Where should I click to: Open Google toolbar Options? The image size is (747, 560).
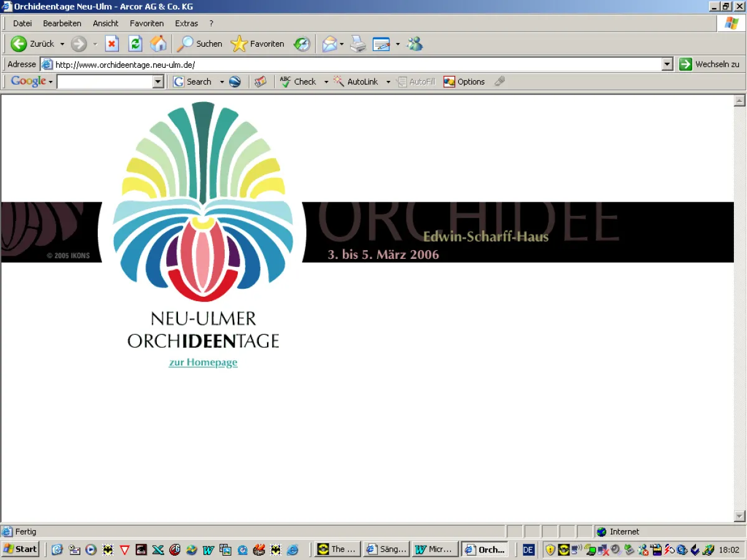pyautogui.click(x=464, y=82)
